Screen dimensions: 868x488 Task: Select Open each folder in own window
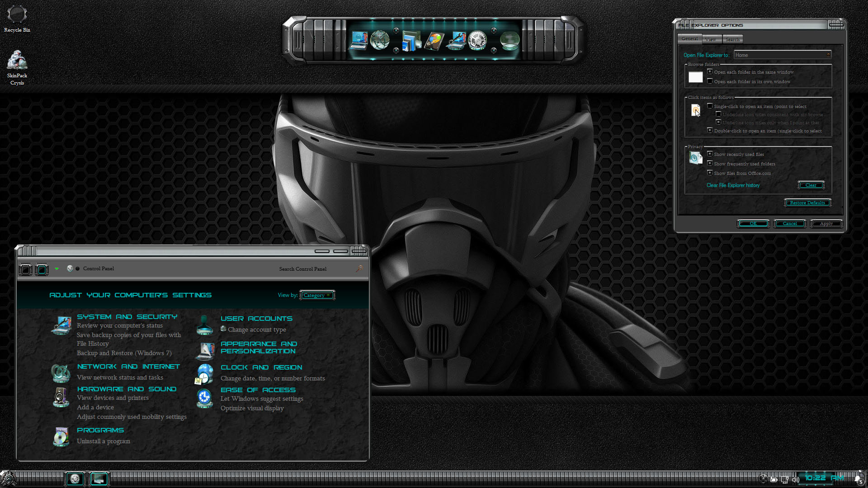coord(710,81)
